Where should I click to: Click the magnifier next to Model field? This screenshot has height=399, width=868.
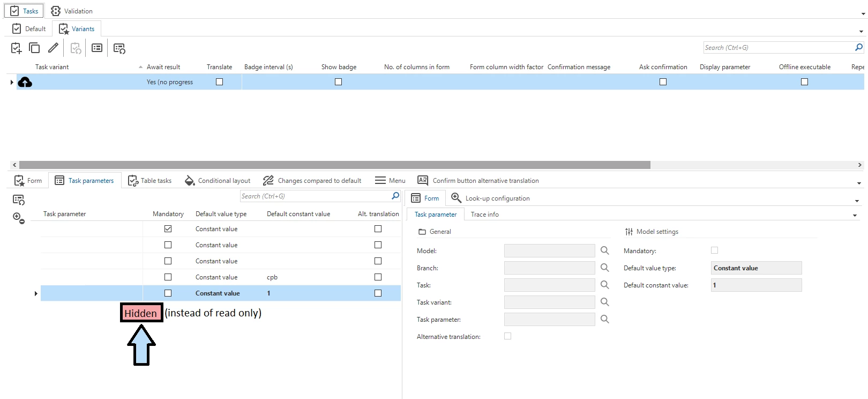click(604, 250)
